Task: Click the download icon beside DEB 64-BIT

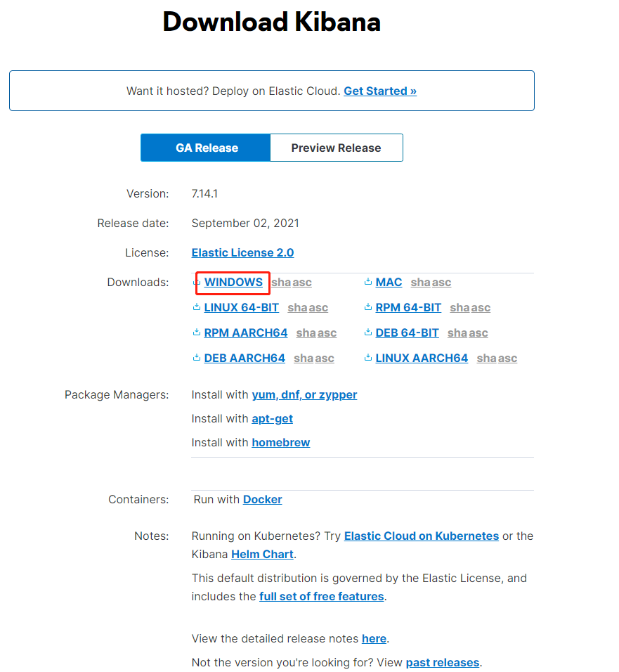Action: point(368,333)
